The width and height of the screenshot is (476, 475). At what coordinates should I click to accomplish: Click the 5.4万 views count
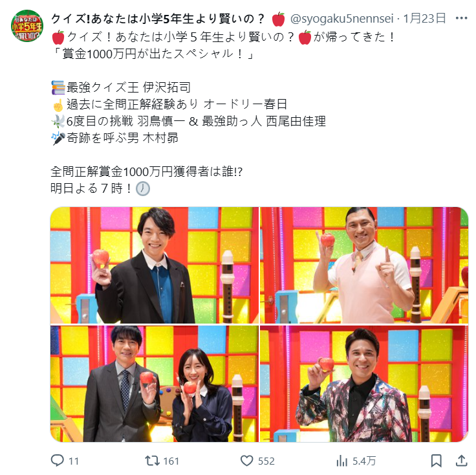pos(364,461)
